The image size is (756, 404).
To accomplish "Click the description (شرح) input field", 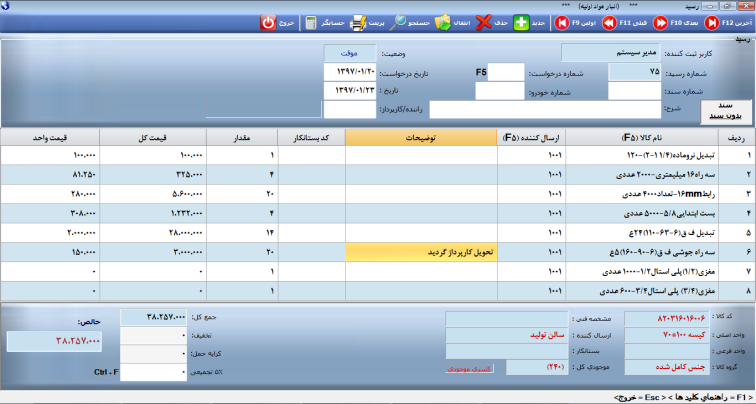I will (x=538, y=110).
